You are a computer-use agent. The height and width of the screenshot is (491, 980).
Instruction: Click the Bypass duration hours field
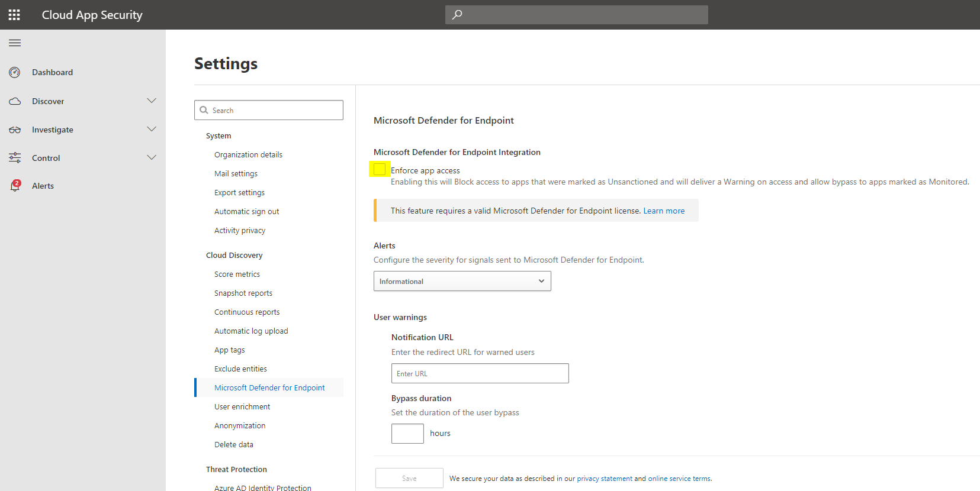(x=407, y=434)
